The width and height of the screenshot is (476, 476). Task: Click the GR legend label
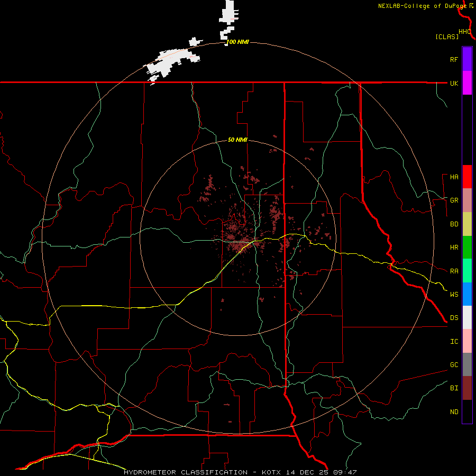[x=454, y=200]
